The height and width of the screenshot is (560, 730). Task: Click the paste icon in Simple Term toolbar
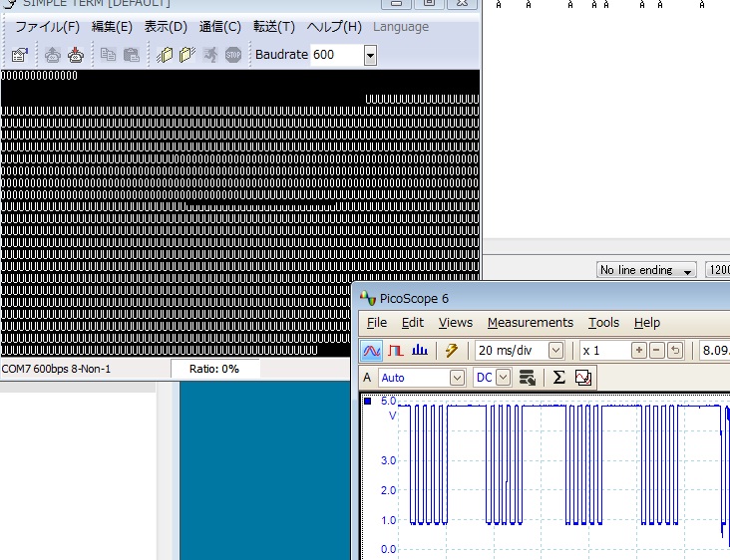(132, 56)
